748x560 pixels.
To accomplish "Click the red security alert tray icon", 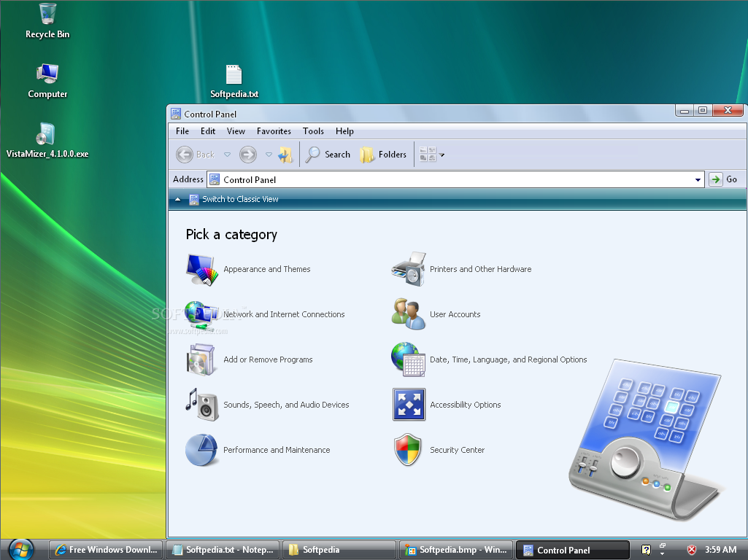I will tap(691, 550).
